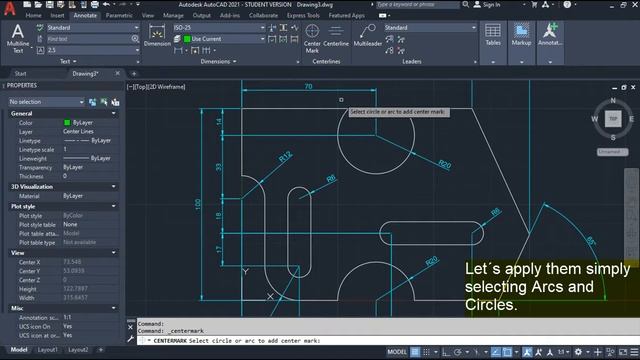Image resolution: width=640 pixels, height=360 pixels.
Task: Click the Customization menu icon in status bar
Action: point(634,352)
